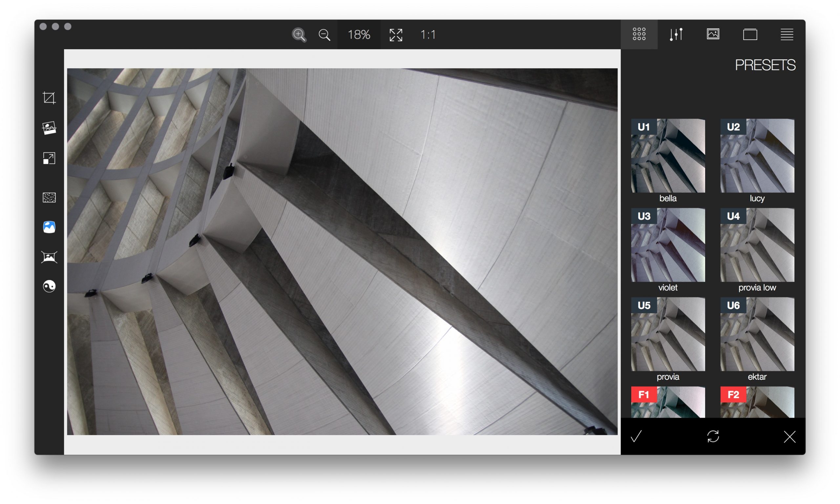The width and height of the screenshot is (840, 504).
Task: Apply the U5 provia preset
Action: 668,334
